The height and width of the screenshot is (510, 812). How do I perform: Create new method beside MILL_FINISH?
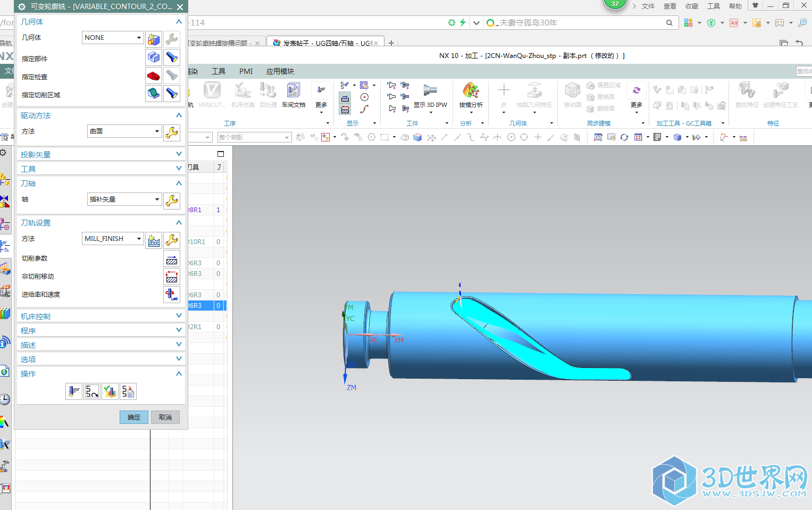pyautogui.click(x=154, y=240)
